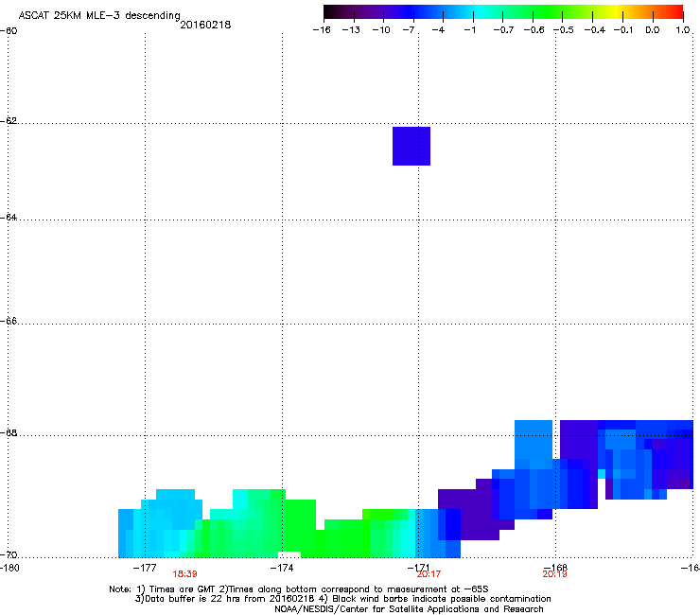Click the red 18:39 pass time
Viewport: 700px width, 615px height.
[184, 574]
